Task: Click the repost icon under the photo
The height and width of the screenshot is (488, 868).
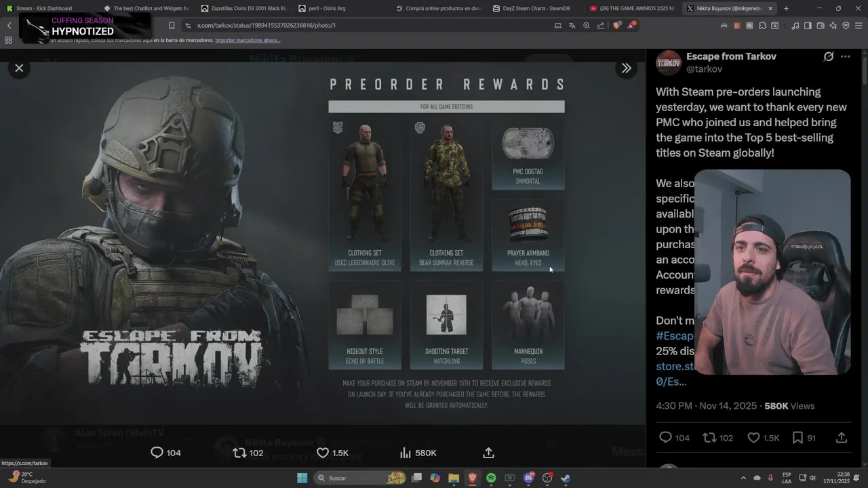Action: pos(239,453)
